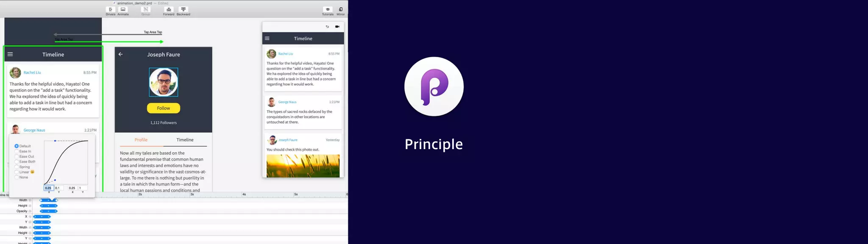
Task: Select the Opacity animation keyframe bar
Action: [x=49, y=211]
